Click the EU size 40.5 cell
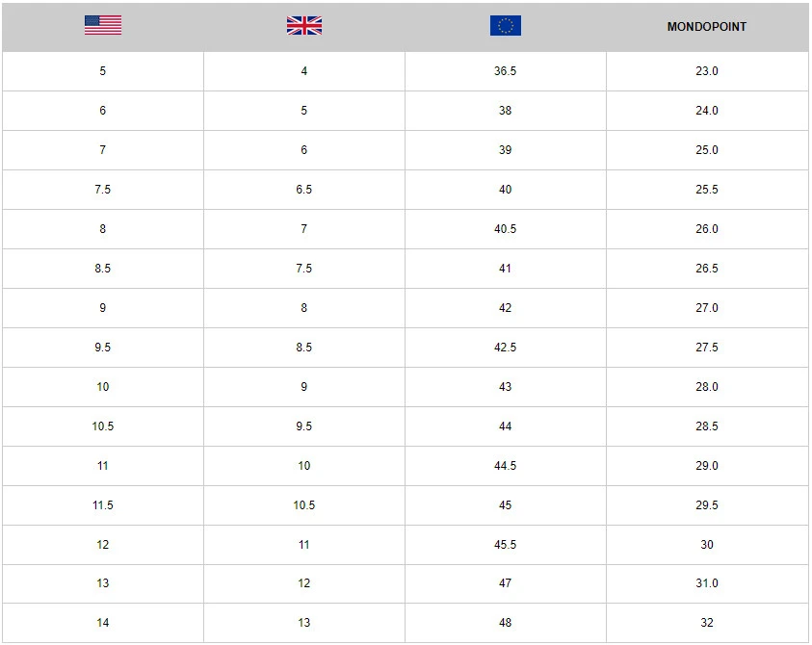Viewport: 812px width, 645px height. coord(506,229)
